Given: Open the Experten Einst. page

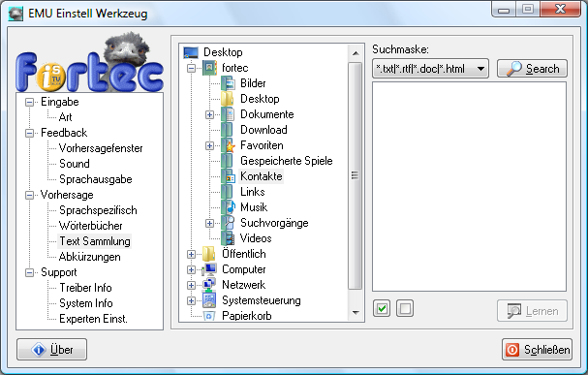Looking at the screenshot, I should coord(93,319).
